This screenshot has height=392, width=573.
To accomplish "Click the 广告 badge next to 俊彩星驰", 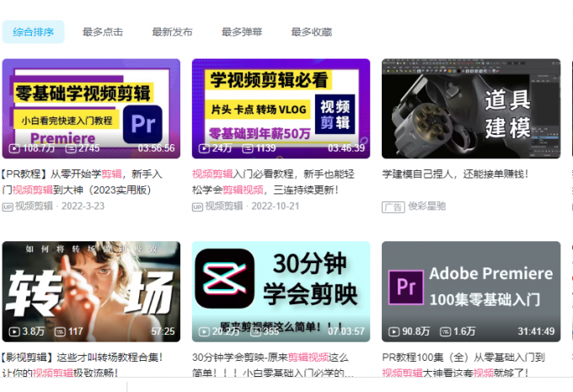I will [x=394, y=207].
